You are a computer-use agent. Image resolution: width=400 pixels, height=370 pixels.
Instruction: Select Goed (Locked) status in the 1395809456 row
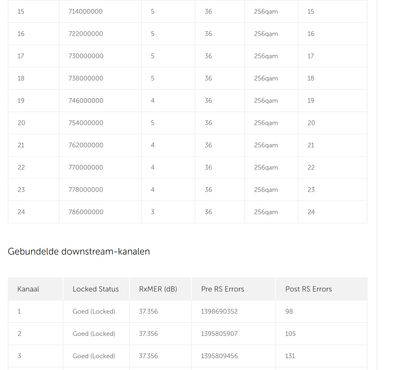tap(94, 356)
